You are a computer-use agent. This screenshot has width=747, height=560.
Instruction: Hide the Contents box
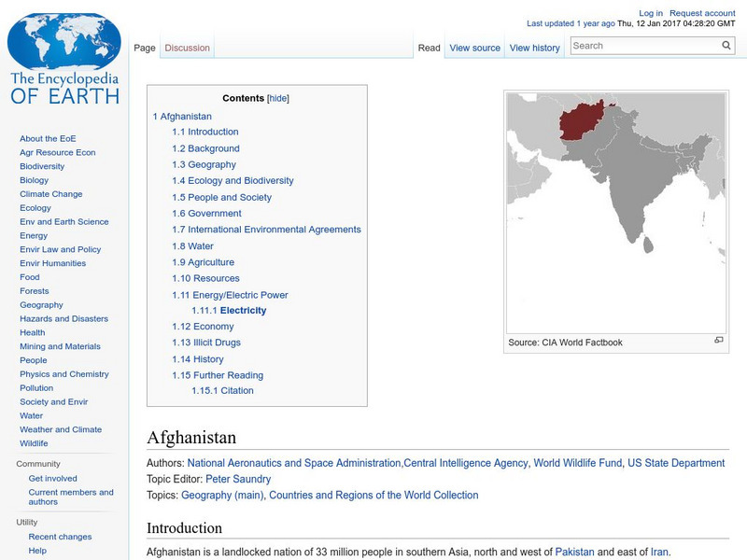[280, 97]
